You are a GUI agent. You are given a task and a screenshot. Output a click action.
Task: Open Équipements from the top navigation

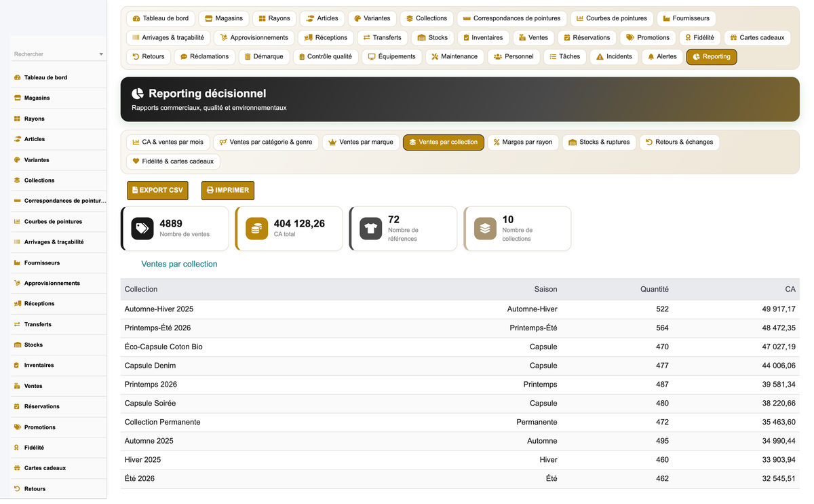[x=392, y=57]
